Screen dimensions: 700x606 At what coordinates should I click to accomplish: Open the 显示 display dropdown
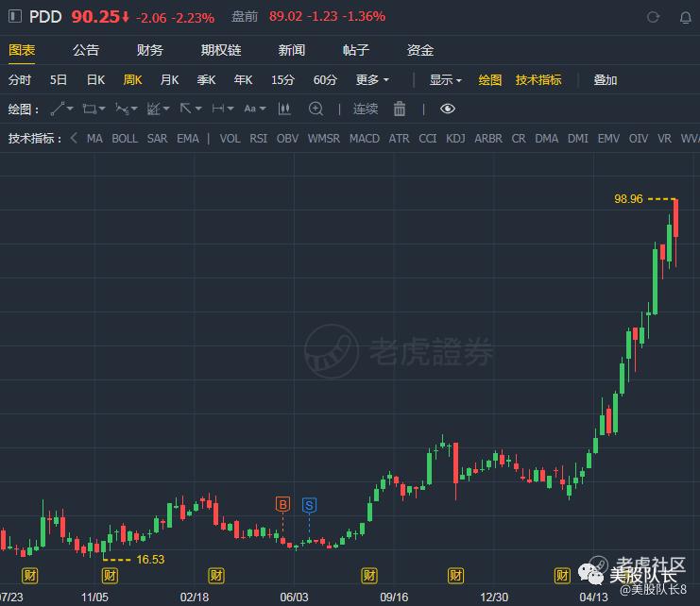(445, 80)
